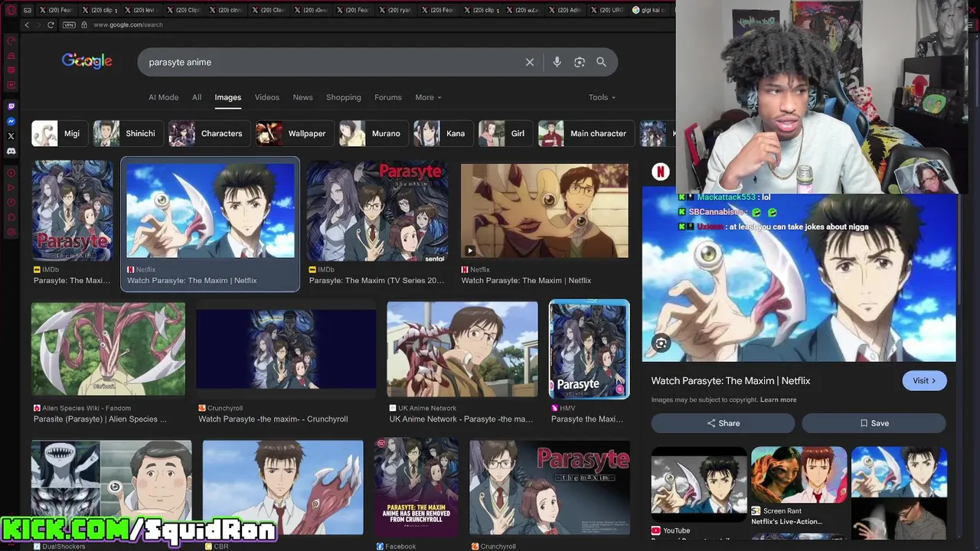Open the '(20) Adin' browser tab
The height and width of the screenshot is (551, 980).
point(564,10)
